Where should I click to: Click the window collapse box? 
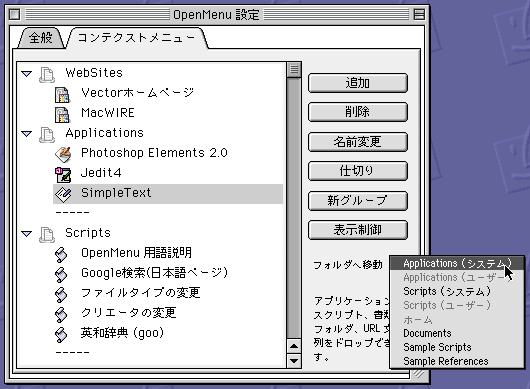coord(419,15)
